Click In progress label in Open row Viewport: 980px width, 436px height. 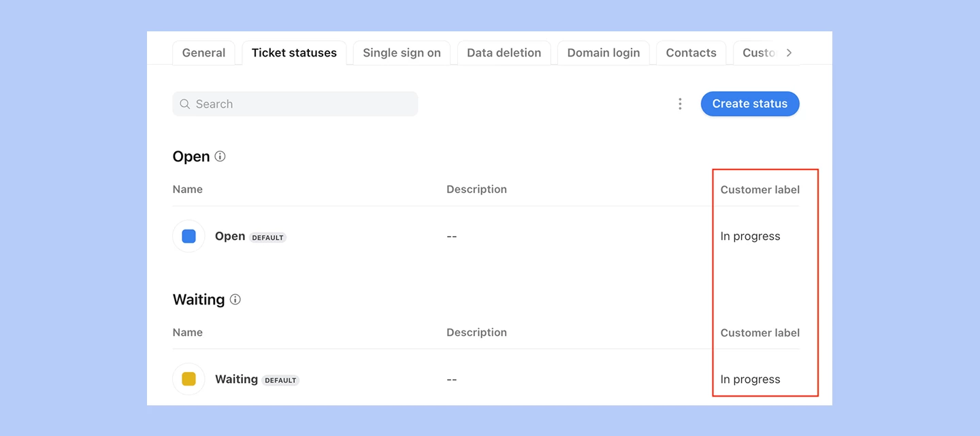tap(750, 236)
